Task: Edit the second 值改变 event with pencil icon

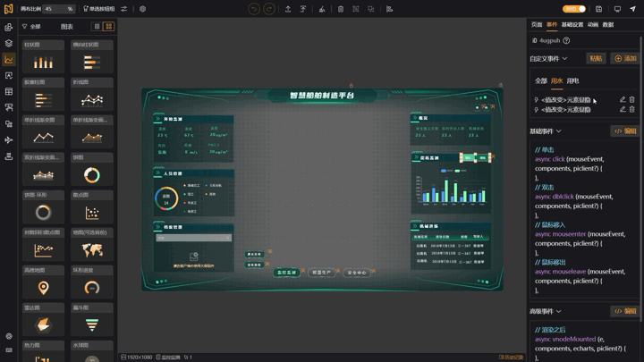Action: (x=623, y=109)
